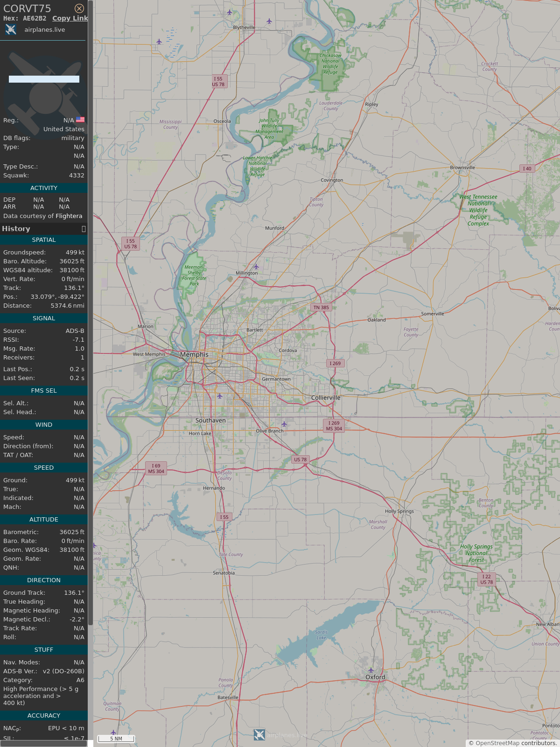Click the I 269 MS 304 road shield
The width and height of the screenshot is (560, 747).
point(334,426)
